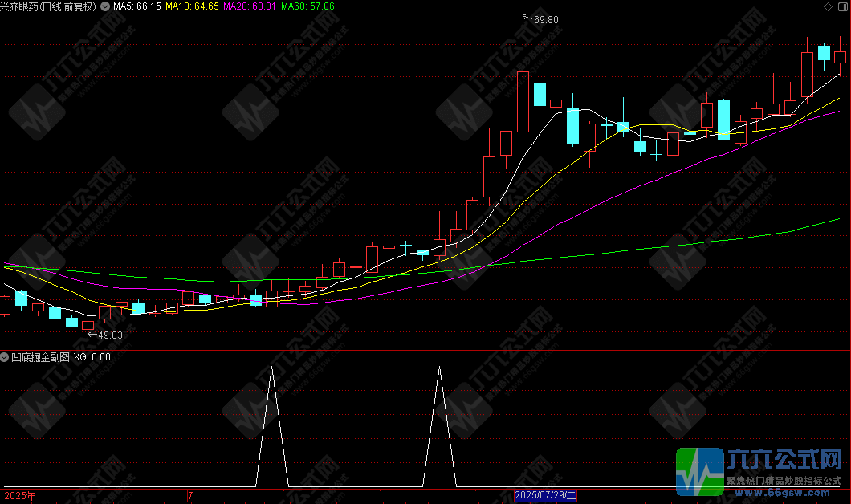
Task: Click the first XG signal spike peak
Action: coord(272,368)
